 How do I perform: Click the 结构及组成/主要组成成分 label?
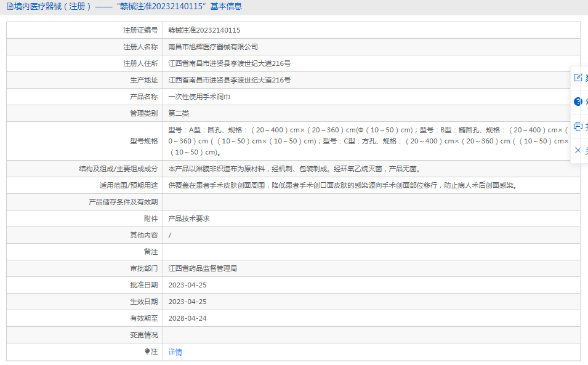(118, 169)
